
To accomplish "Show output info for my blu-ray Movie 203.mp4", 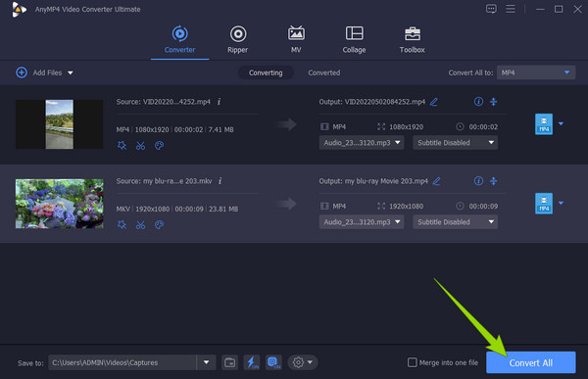I will [x=478, y=181].
